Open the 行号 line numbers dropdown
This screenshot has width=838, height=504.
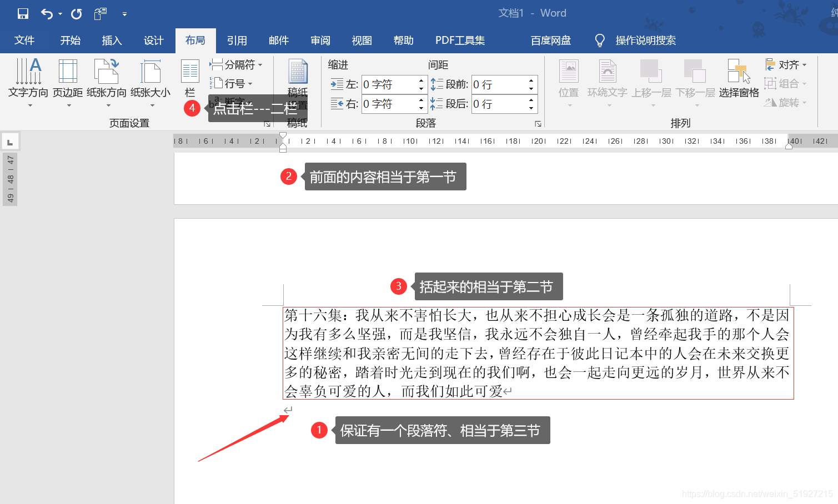(x=231, y=84)
